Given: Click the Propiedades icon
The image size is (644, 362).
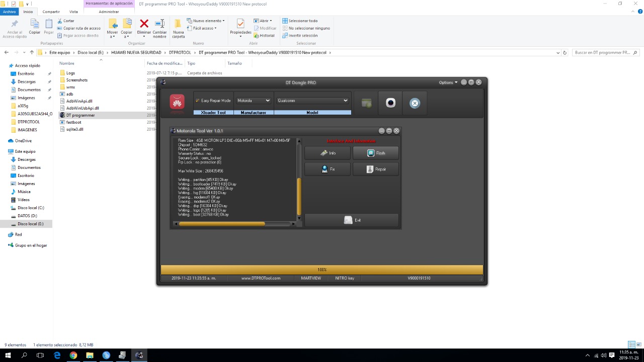Looking at the screenshot, I should pyautogui.click(x=240, y=24).
